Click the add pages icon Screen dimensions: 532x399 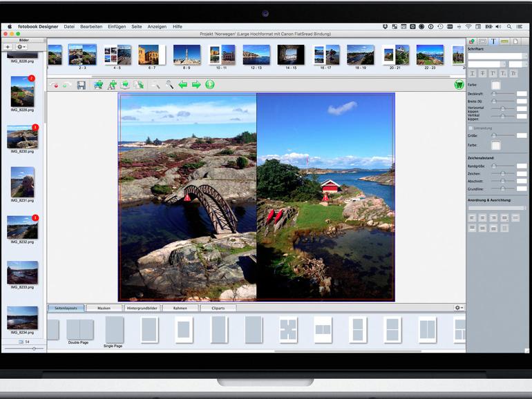pos(139,85)
